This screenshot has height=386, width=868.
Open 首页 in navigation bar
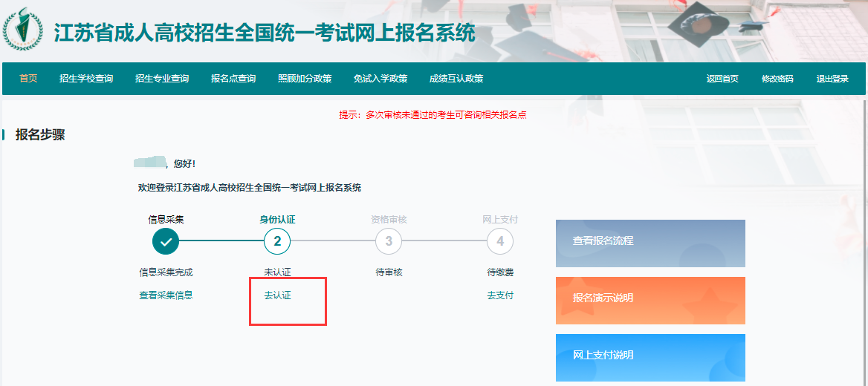(28, 79)
